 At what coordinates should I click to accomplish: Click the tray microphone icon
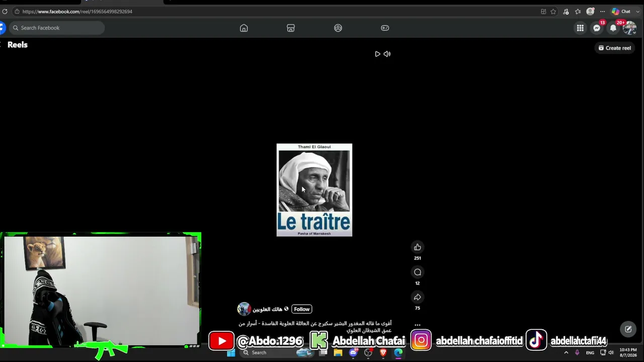577,353
